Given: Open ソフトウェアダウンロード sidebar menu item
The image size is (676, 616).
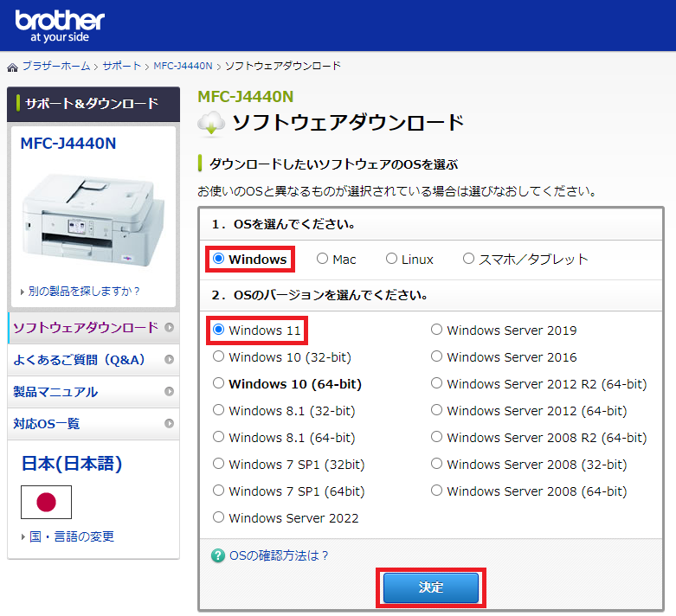Looking at the screenshot, I should pyautogui.click(x=93, y=328).
